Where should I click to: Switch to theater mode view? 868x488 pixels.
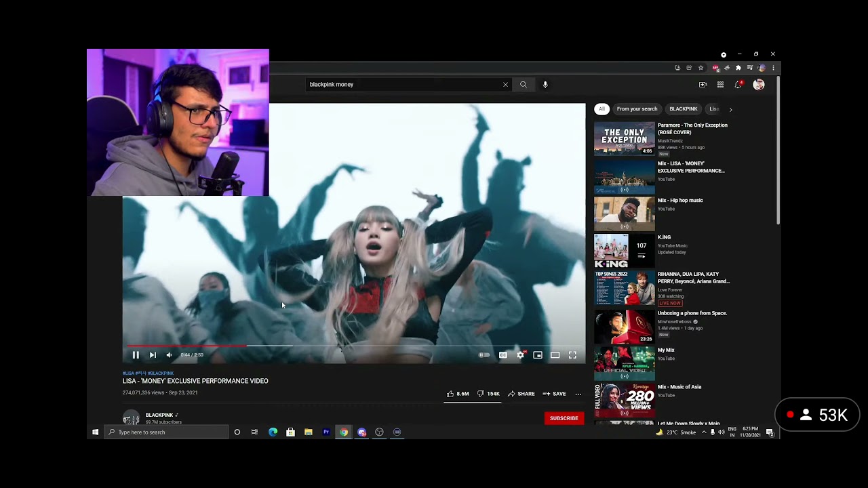555,355
